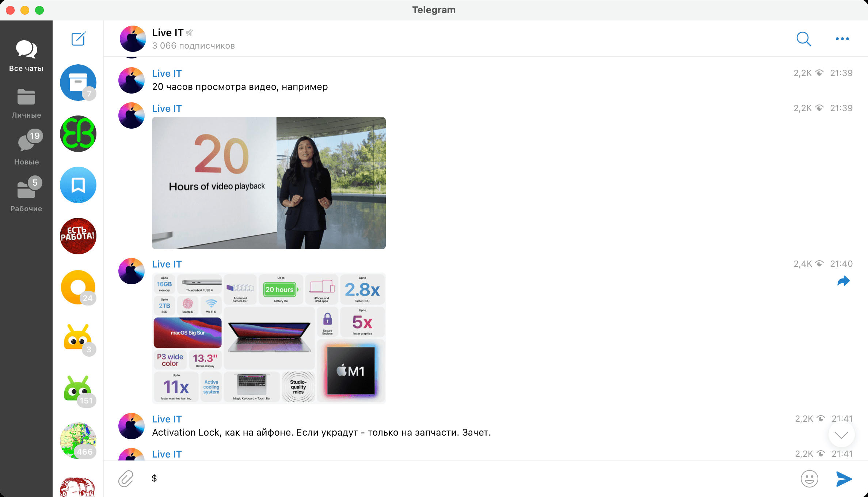Search within the Live IT channel
Viewport: 868px width, 497px height.
click(804, 39)
